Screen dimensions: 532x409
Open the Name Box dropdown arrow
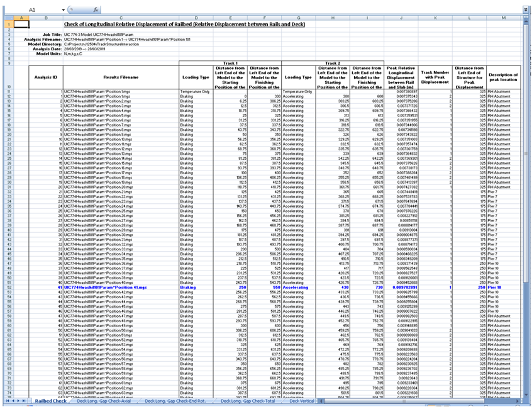pos(64,11)
